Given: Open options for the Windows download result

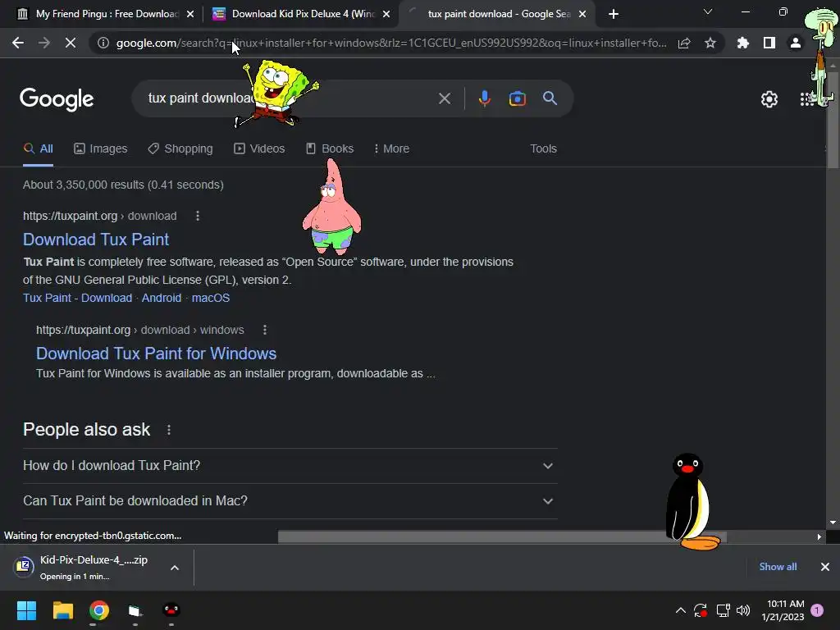Looking at the screenshot, I should click(265, 330).
